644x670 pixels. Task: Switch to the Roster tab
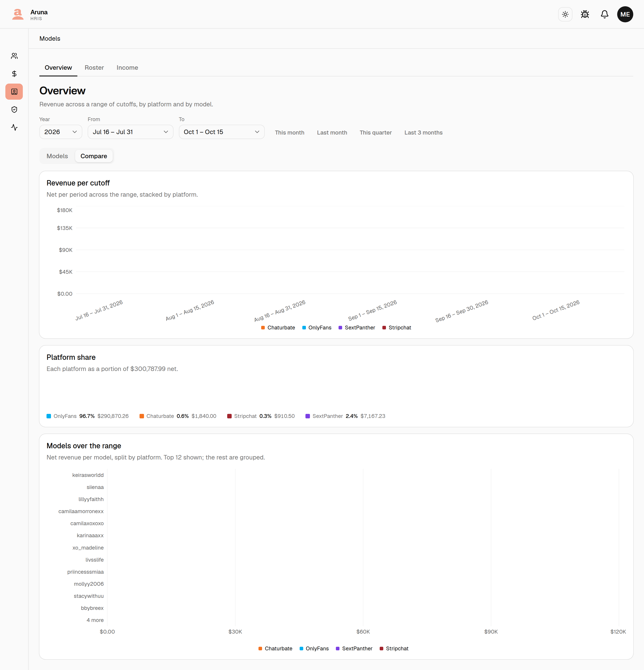94,68
